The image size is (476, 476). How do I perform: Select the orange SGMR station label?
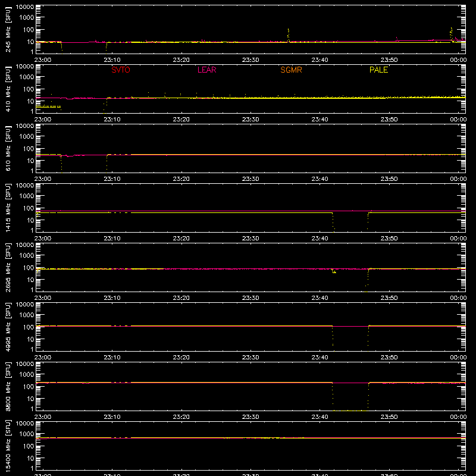tap(291, 70)
